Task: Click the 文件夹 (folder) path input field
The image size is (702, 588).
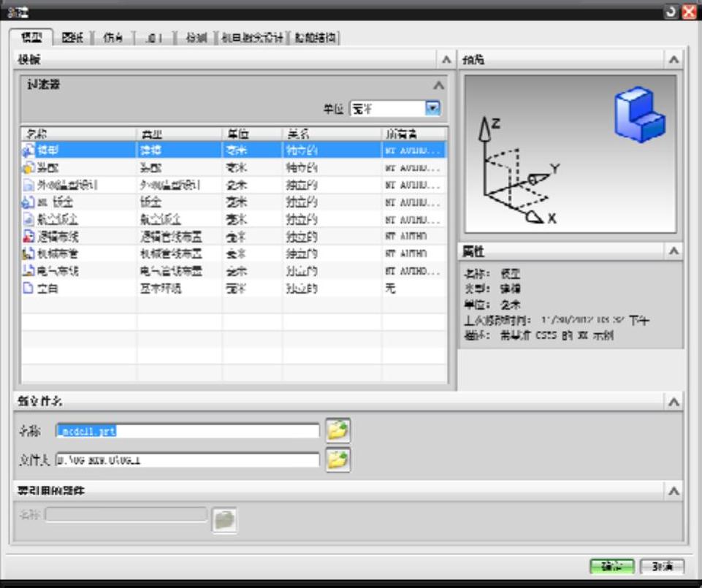Action: [x=188, y=460]
